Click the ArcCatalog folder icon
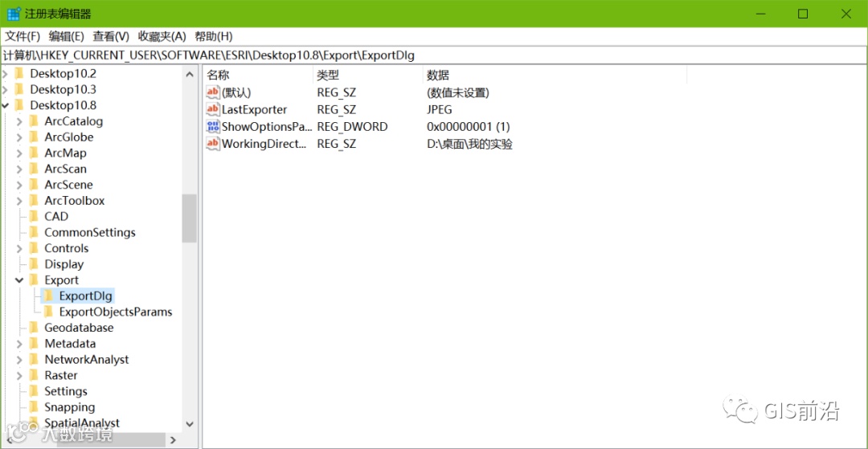This screenshot has width=868, height=449. pos(34,121)
